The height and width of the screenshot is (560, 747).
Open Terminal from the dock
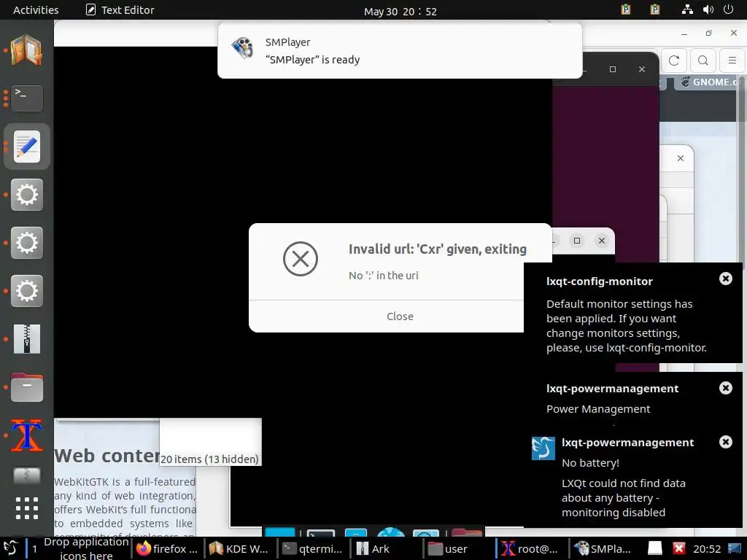(x=27, y=98)
